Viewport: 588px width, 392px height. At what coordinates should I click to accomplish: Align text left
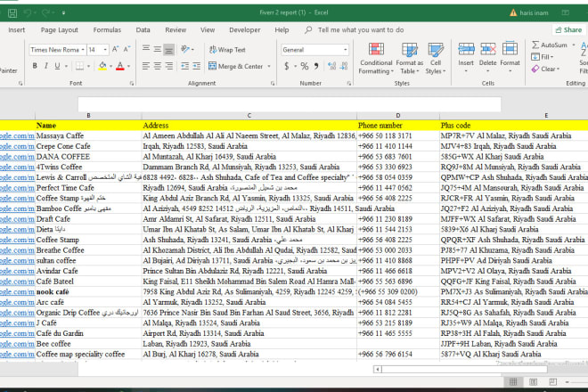click(x=146, y=66)
